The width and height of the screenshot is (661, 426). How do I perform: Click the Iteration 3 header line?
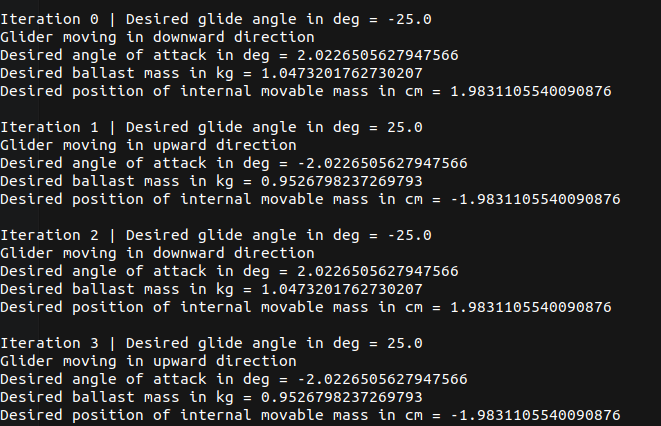pyautogui.click(x=212, y=343)
